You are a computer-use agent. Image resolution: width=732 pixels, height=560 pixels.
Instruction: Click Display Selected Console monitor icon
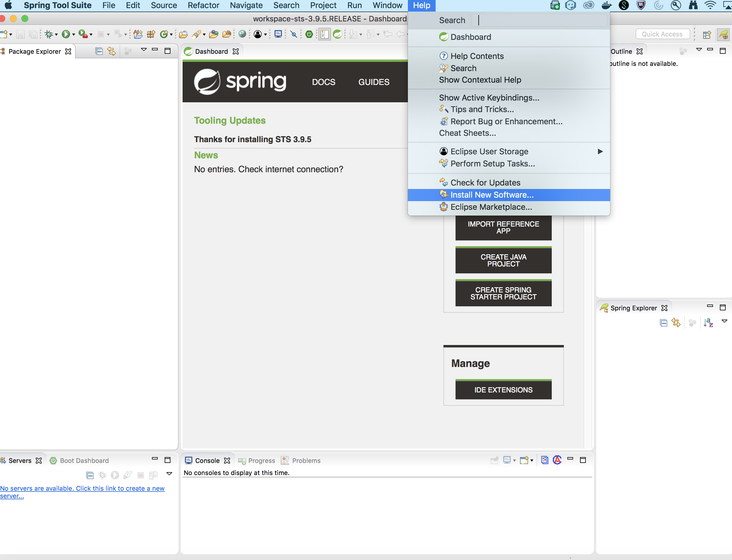(507, 460)
